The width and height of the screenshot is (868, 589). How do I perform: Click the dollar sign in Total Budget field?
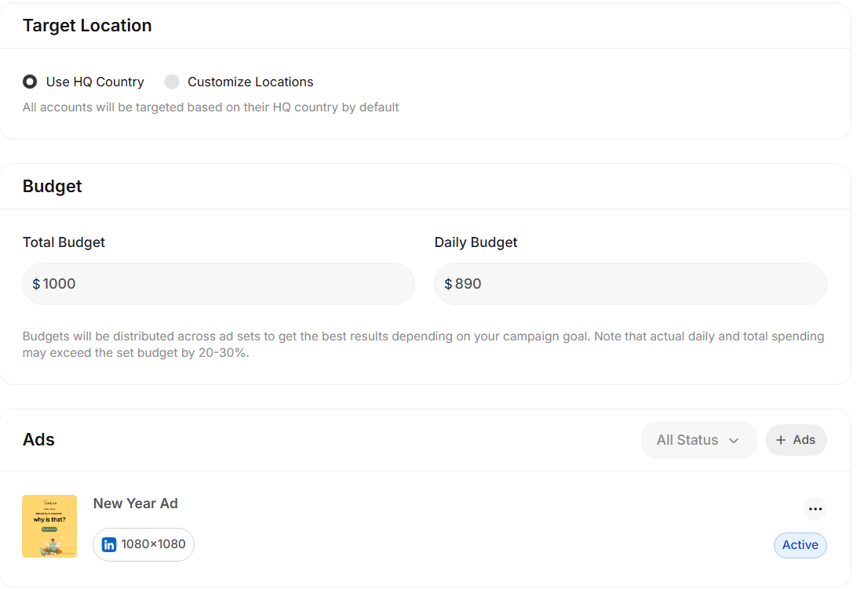[36, 284]
